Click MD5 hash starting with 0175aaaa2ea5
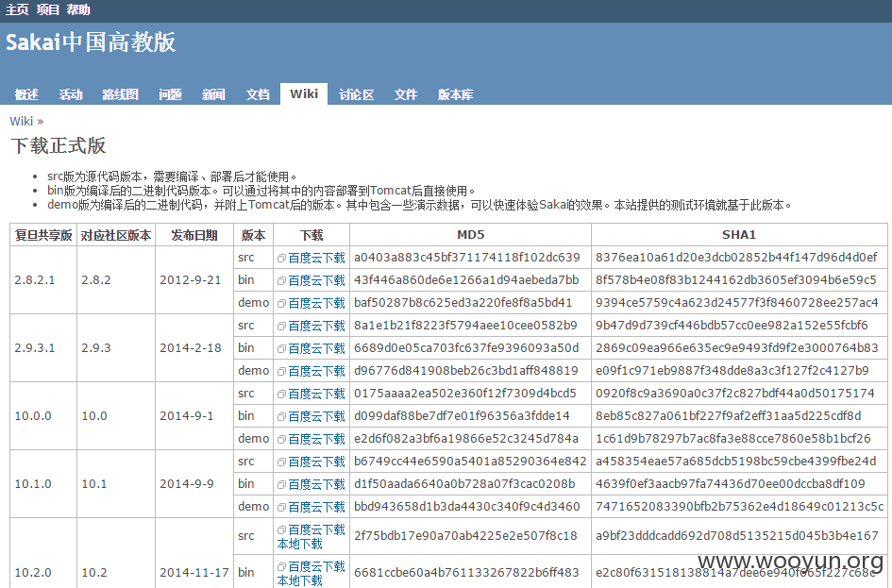The width and height of the screenshot is (892, 588). 464,393
